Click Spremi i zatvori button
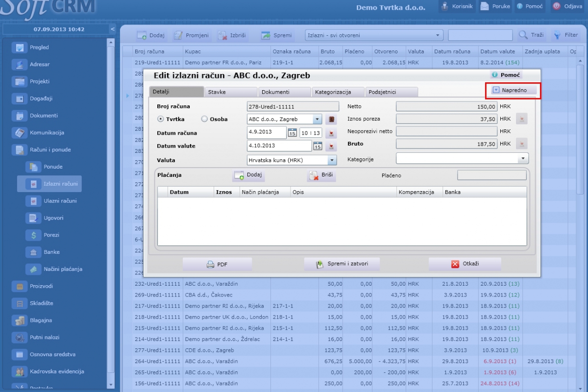This screenshot has width=588, height=392. 342,264
